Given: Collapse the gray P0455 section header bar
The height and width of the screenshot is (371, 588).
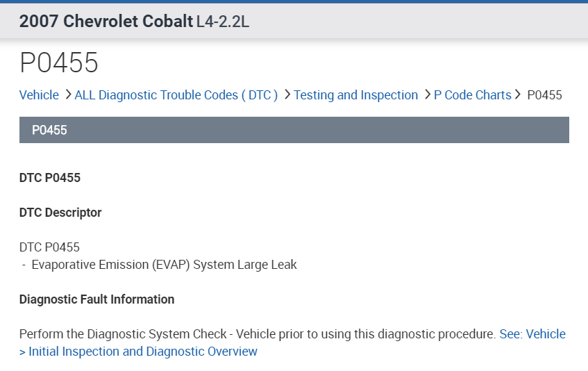Looking at the screenshot, I should pos(294,130).
